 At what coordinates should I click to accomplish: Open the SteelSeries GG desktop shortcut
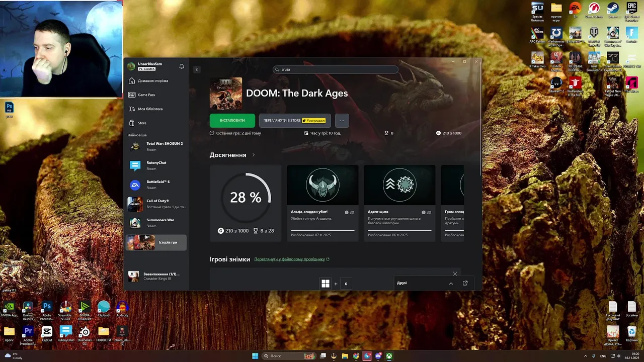point(85,336)
